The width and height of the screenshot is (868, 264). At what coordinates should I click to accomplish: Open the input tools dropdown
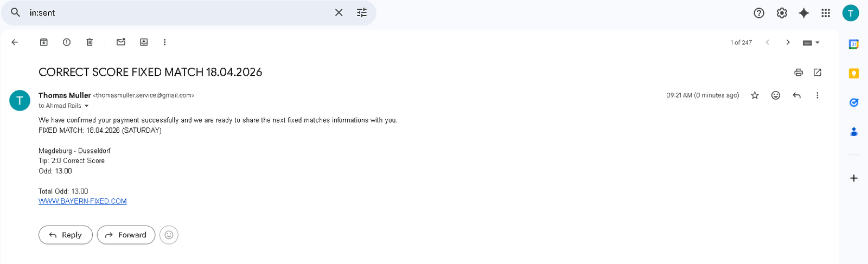point(811,43)
